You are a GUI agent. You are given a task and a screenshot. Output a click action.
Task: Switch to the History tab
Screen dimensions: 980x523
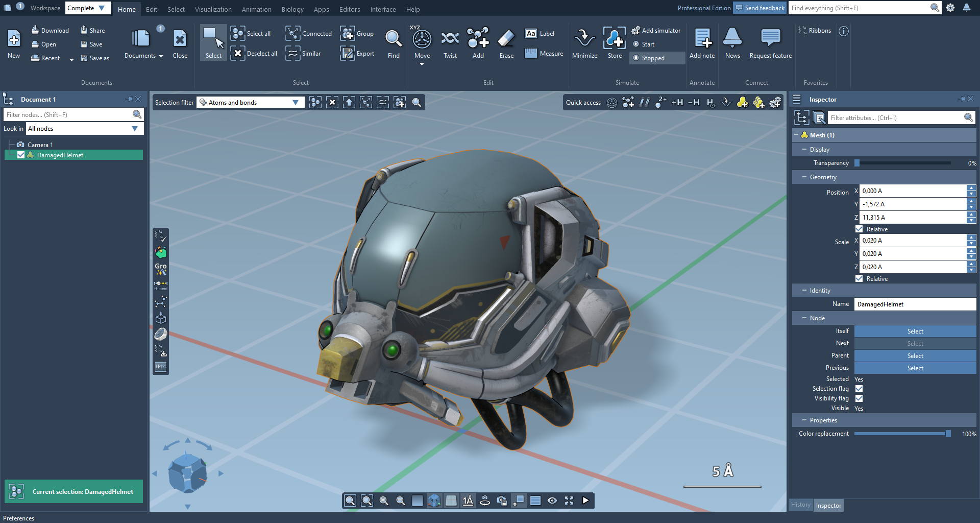pos(800,505)
